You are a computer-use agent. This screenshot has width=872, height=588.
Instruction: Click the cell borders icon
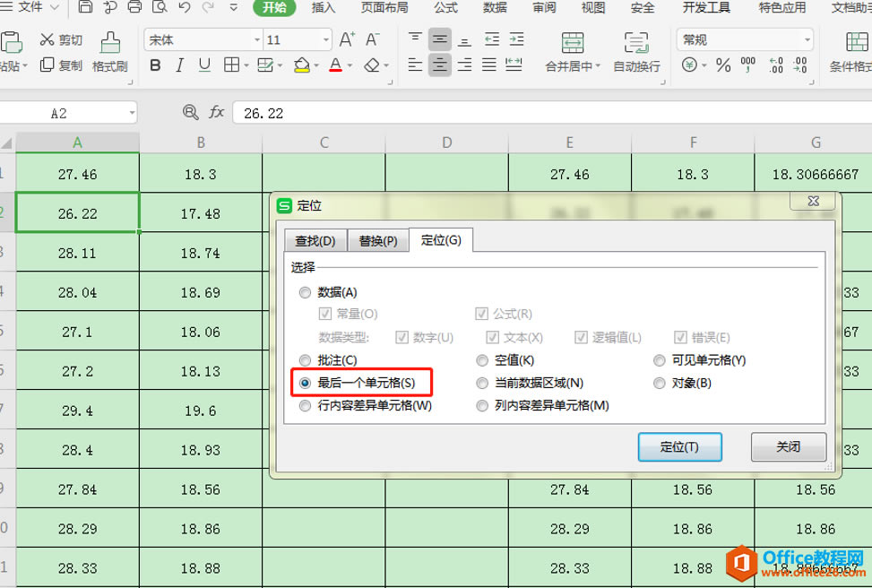[x=231, y=65]
